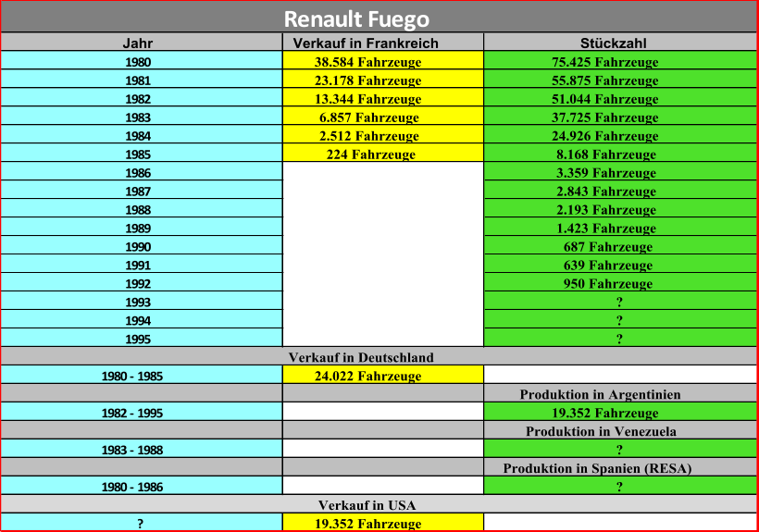Click the year cell '1984'
759x532 pixels.
142,134
